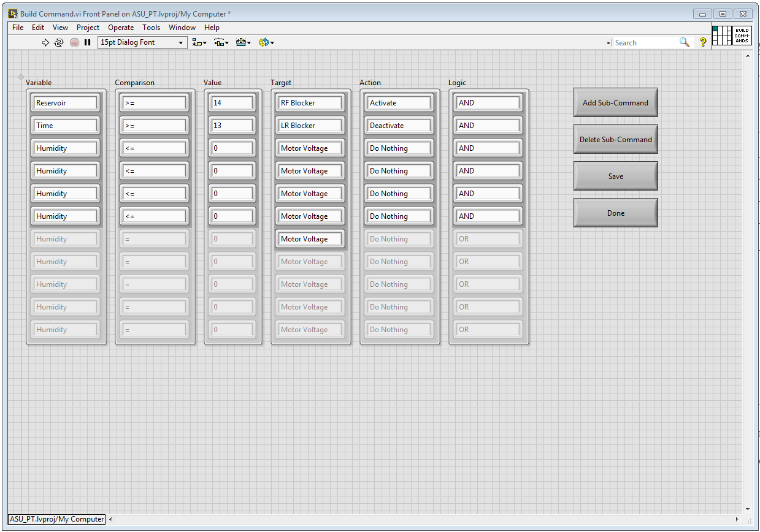Viewport: 760px width, 532px height.
Task: Click the Build Commands VI icon
Action: [x=742, y=35]
